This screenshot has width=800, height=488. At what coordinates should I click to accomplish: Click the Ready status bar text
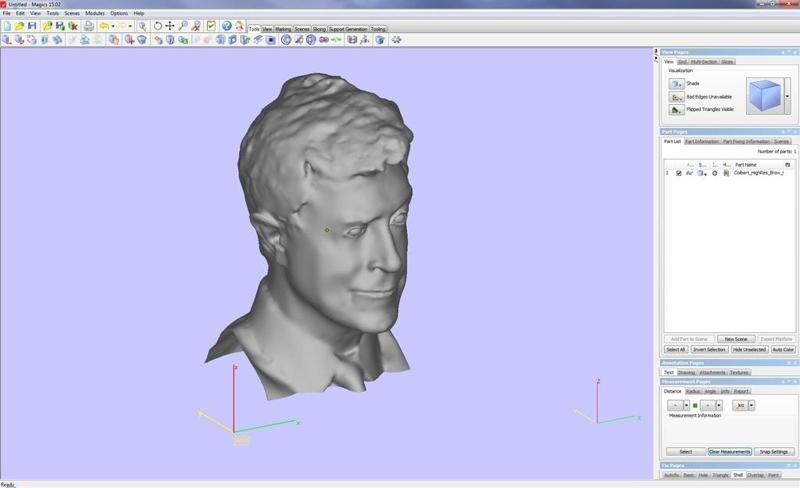point(7,484)
